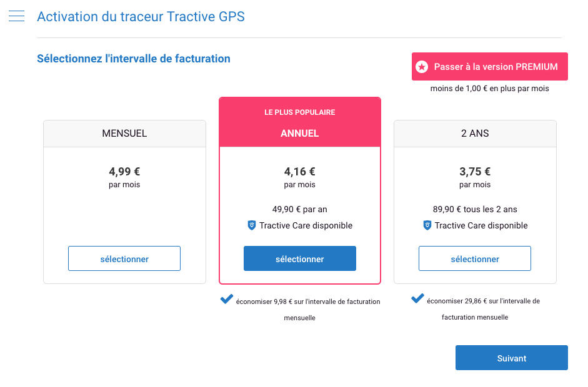Click the star icon on Premium button
588x387 pixels.
point(422,67)
